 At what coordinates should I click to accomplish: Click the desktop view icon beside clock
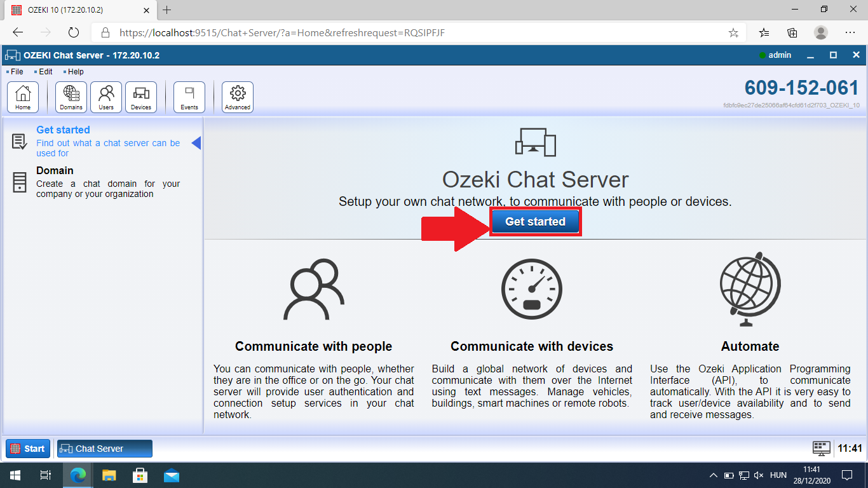point(822,448)
